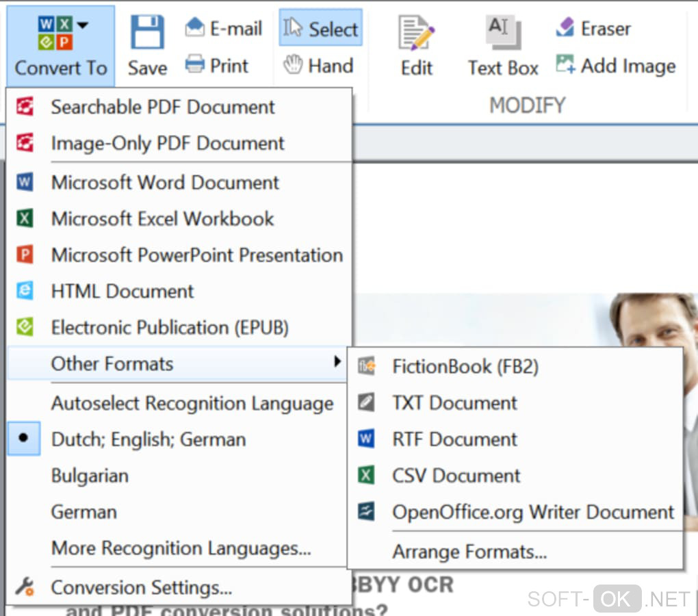
Task: Click the Save floppy disk icon
Action: 147,33
